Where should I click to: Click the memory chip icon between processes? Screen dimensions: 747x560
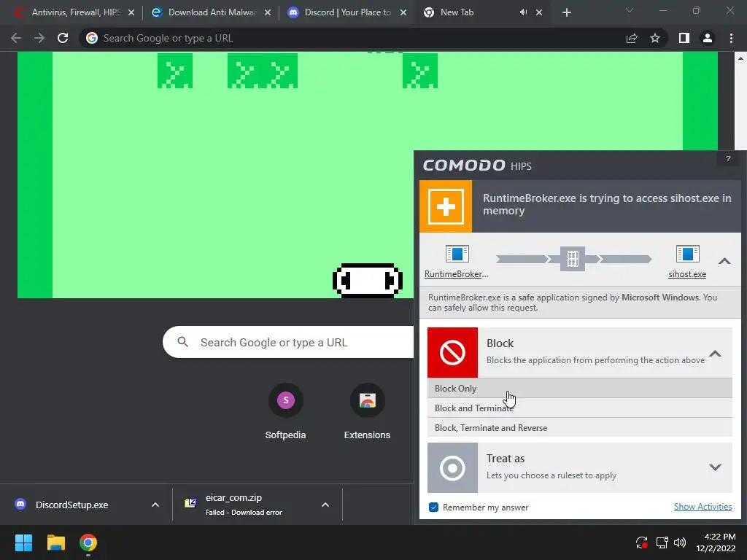click(572, 259)
